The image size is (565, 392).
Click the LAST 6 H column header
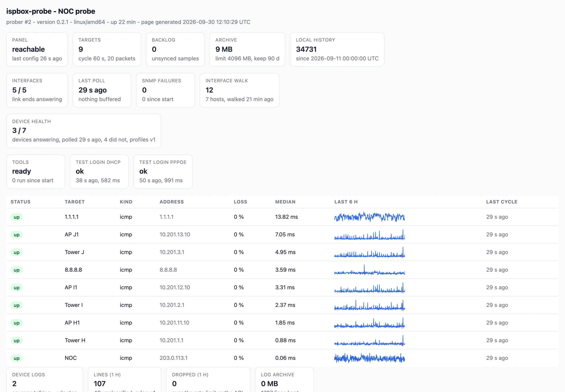346,202
